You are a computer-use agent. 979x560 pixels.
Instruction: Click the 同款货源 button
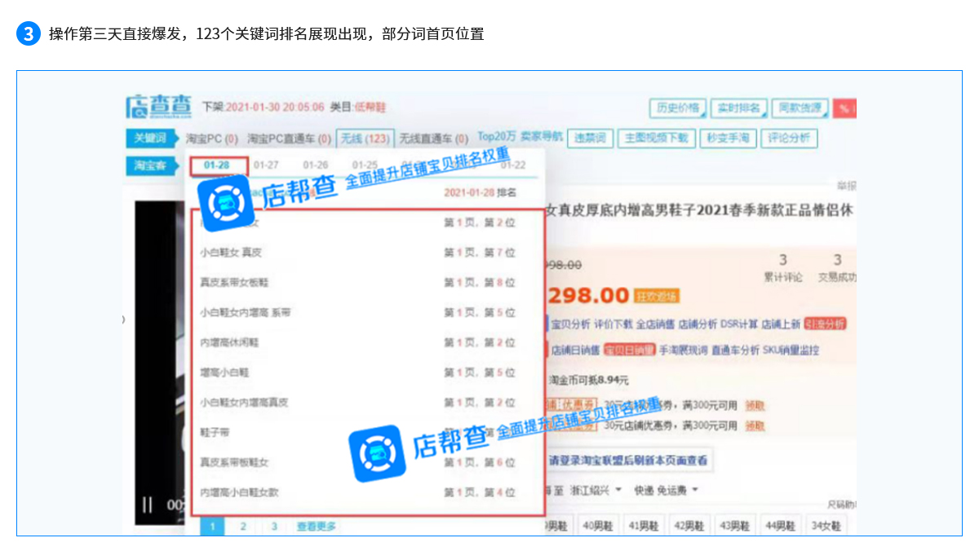point(800,108)
